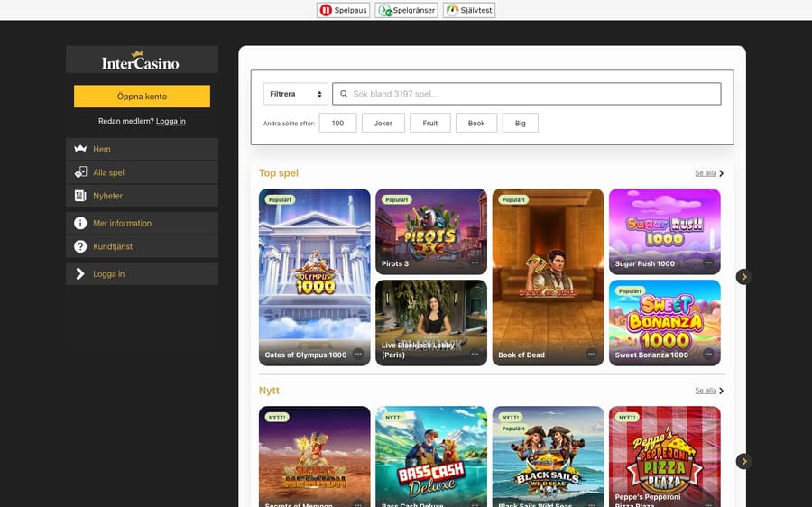Click the Öppna konto button
Image resolution: width=812 pixels, height=507 pixels.
point(142,97)
